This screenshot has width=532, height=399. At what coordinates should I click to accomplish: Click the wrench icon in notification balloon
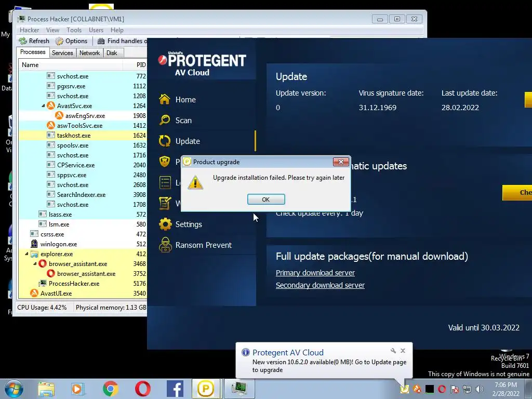pos(393,351)
